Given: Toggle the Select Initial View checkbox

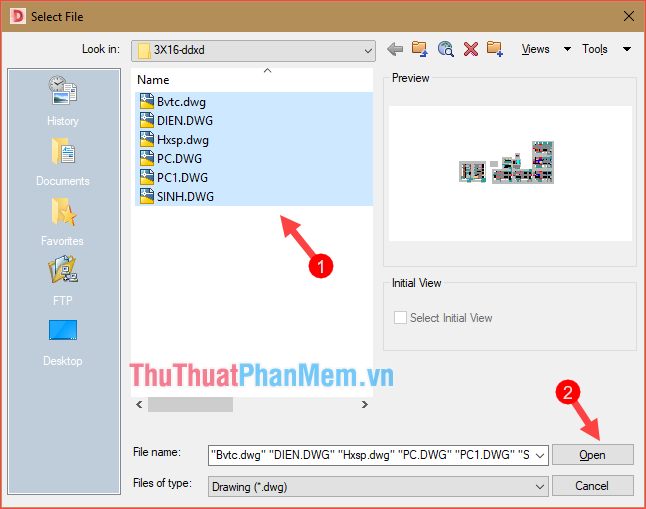Looking at the screenshot, I should pos(400,318).
